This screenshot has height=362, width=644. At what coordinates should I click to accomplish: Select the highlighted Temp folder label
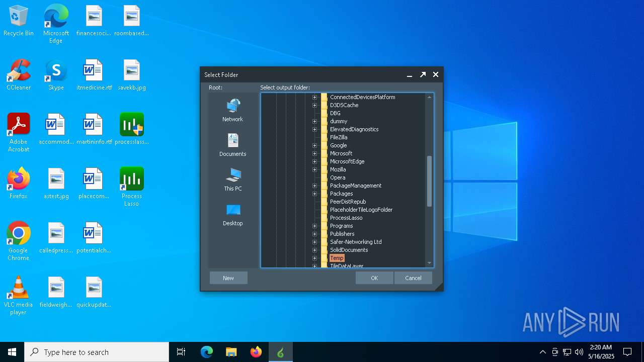[x=337, y=258]
